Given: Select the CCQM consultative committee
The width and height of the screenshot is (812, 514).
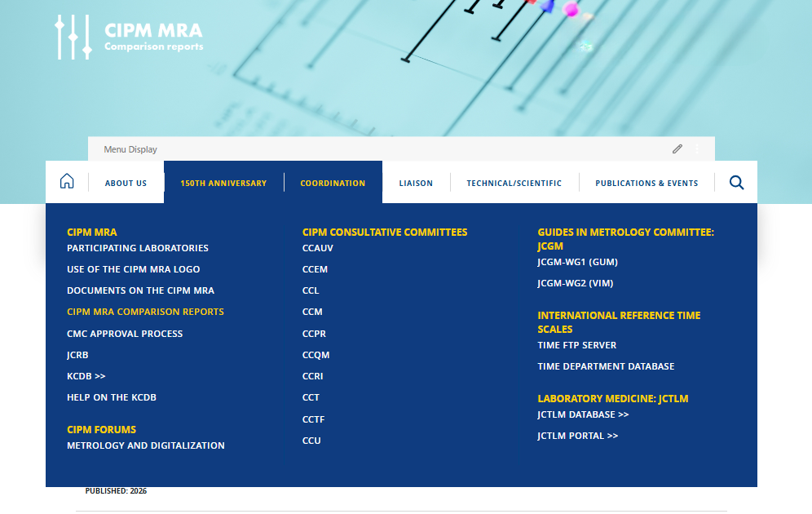Looking at the screenshot, I should [316, 355].
